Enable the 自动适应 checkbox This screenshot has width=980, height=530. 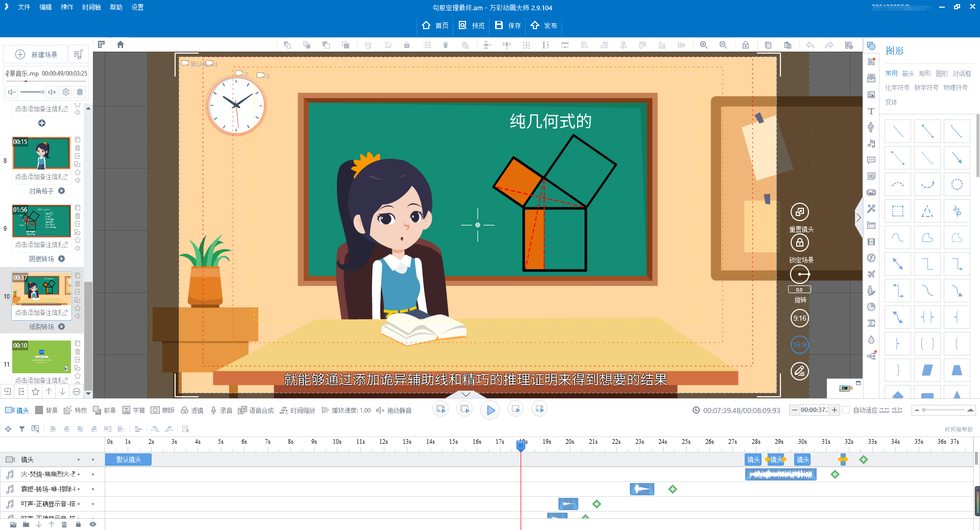tap(846, 410)
